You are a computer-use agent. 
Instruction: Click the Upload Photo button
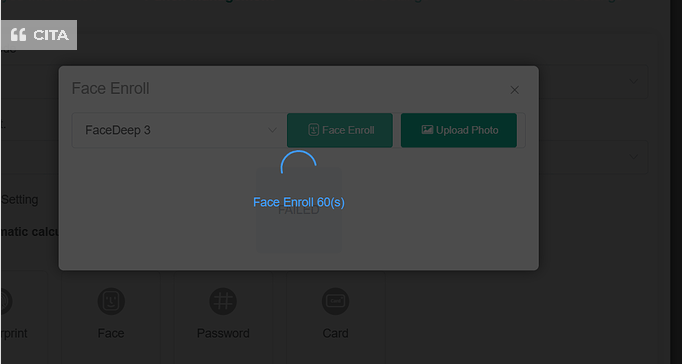pyautogui.click(x=459, y=130)
